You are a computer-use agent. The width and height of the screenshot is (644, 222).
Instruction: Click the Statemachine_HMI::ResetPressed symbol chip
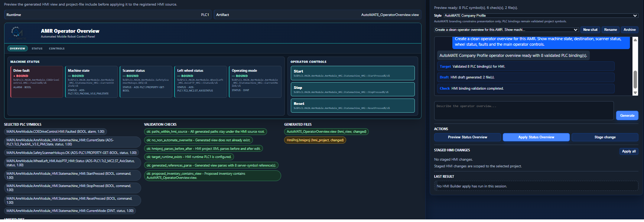[72, 200]
